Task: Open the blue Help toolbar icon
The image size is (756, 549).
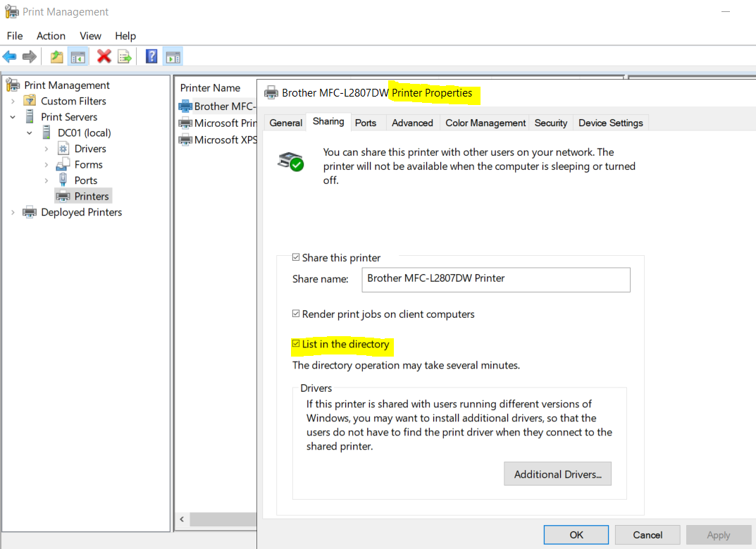Action: (x=151, y=56)
